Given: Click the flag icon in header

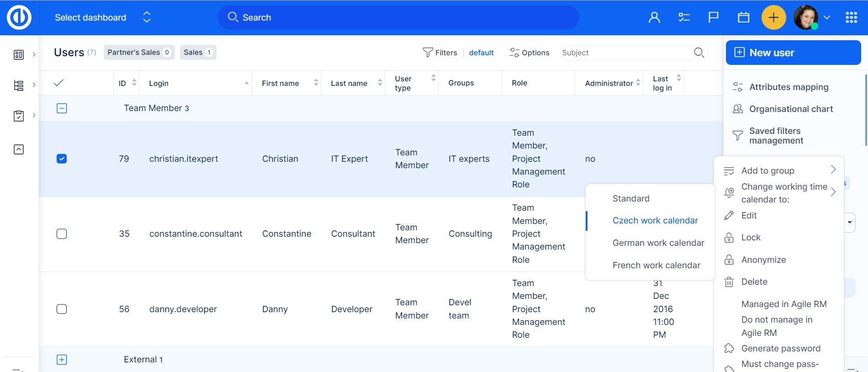Looking at the screenshot, I should 713,18.
